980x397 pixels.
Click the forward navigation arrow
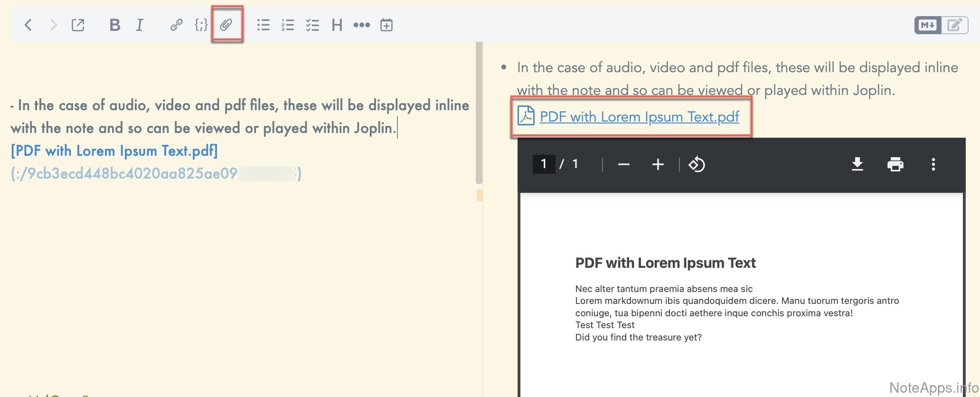pos(53,25)
